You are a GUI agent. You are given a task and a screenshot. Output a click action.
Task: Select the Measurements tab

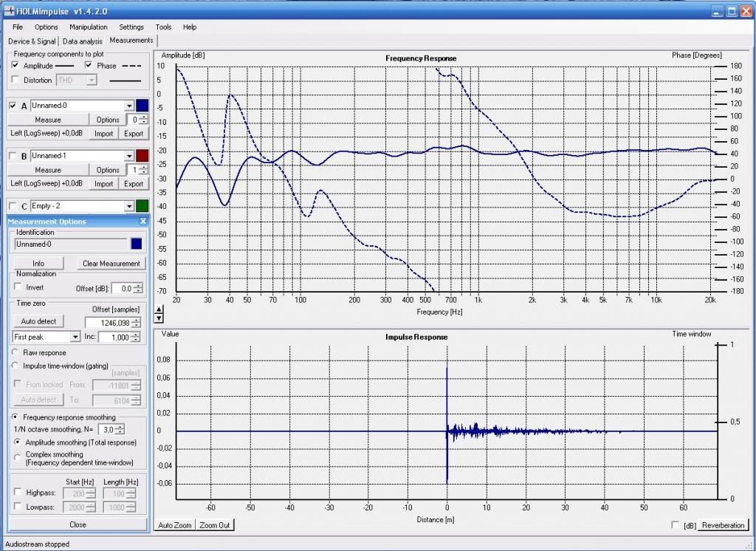131,41
